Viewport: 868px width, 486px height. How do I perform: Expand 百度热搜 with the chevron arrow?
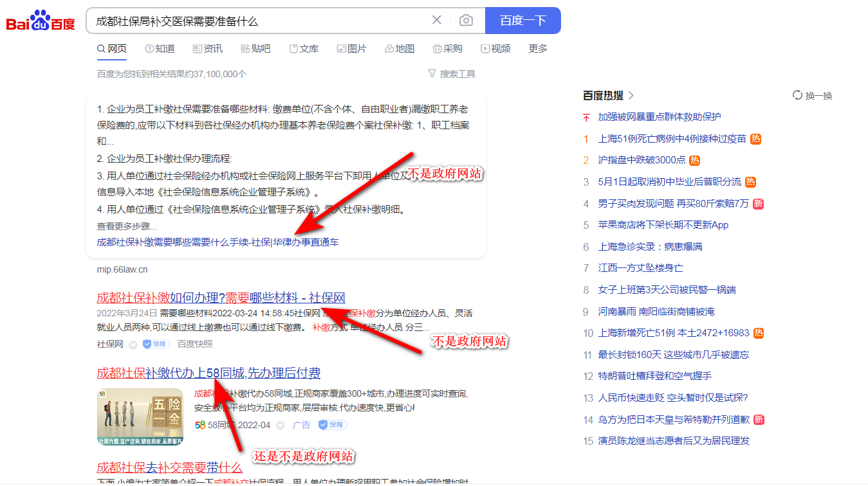[631, 95]
